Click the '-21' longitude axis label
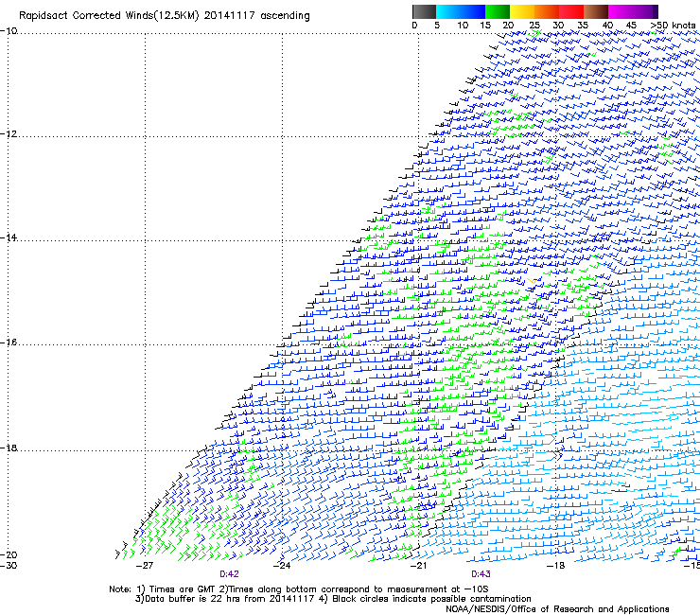 [418, 566]
